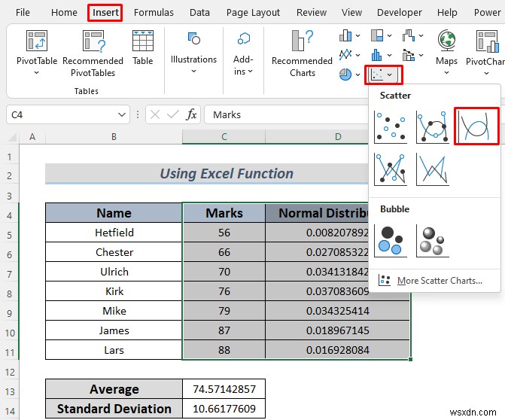Choose Scatter with Smooth Lines and Markers
505x420 pixels.
tap(433, 127)
